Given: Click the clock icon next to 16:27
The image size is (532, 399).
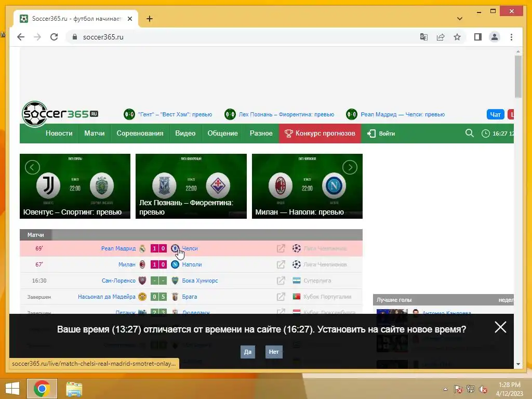Looking at the screenshot, I should 486,134.
